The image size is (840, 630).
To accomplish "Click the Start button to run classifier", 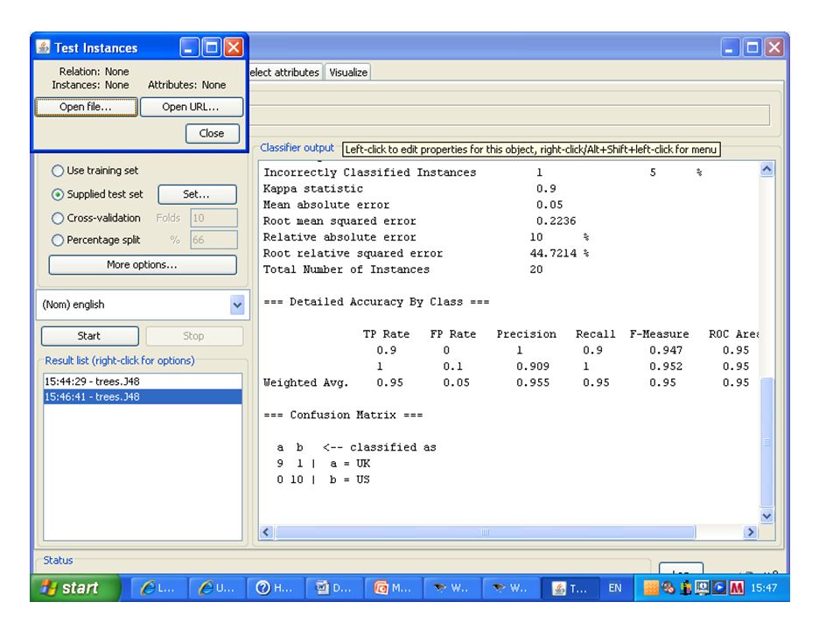I will 89,336.
